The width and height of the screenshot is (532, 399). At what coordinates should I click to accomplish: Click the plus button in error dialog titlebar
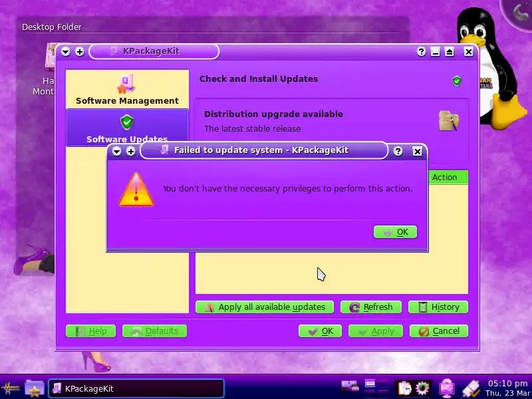pos(130,151)
